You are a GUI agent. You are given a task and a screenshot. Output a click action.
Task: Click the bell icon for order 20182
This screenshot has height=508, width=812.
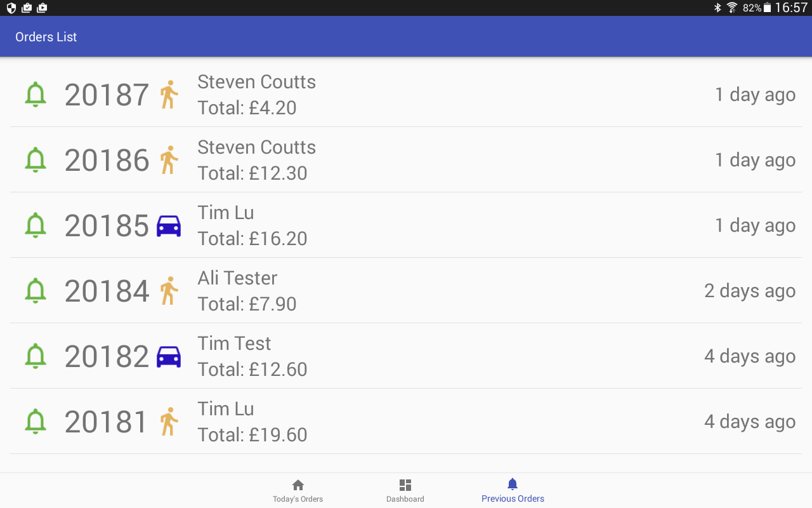pos(36,356)
